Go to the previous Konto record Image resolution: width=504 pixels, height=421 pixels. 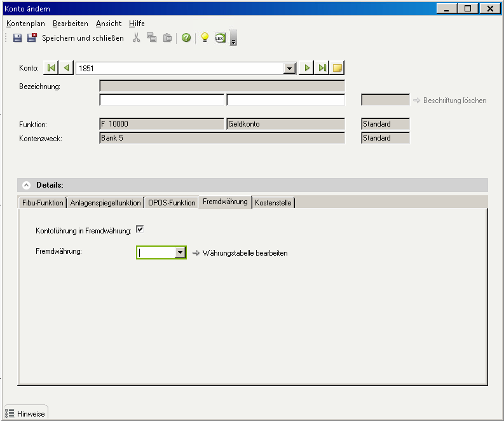(67, 68)
